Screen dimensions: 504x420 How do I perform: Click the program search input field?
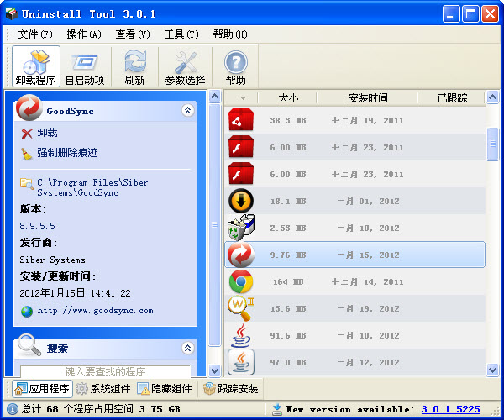click(x=106, y=371)
